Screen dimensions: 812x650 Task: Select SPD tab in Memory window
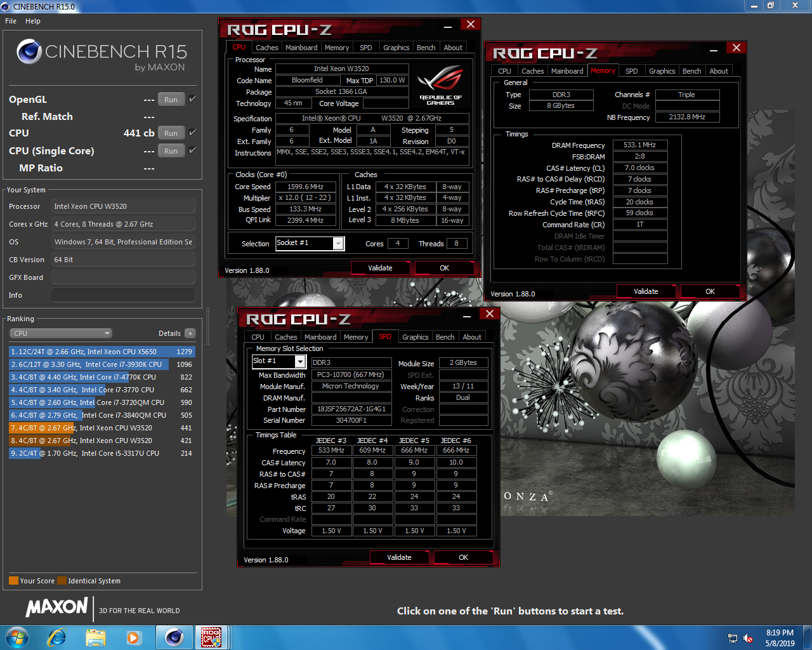[x=632, y=71]
